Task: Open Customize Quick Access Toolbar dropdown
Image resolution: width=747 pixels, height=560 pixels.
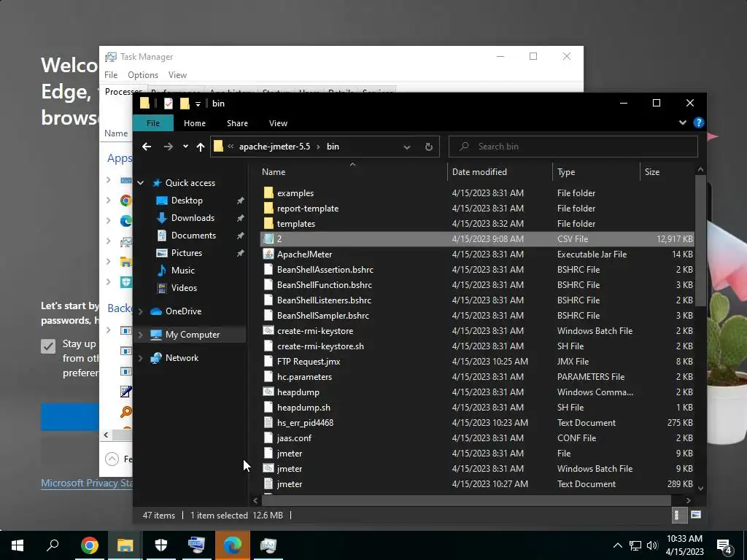Action: tap(198, 104)
